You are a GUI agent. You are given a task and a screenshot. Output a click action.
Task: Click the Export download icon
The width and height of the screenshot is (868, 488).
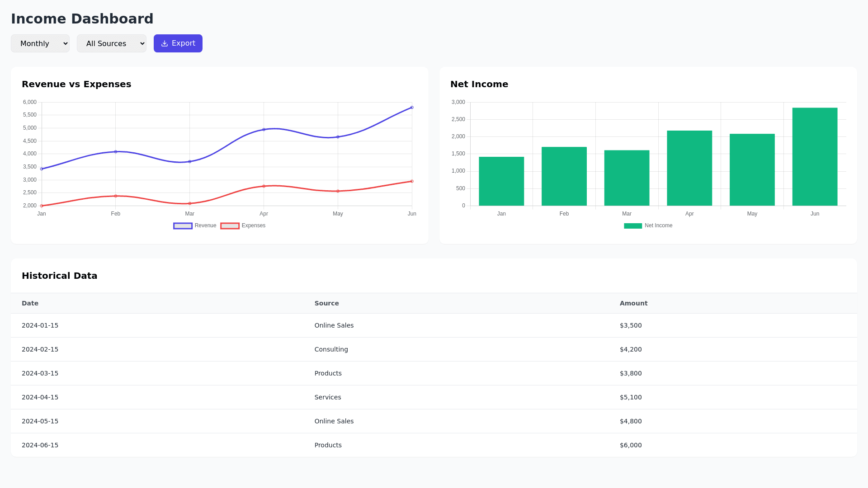[165, 43]
